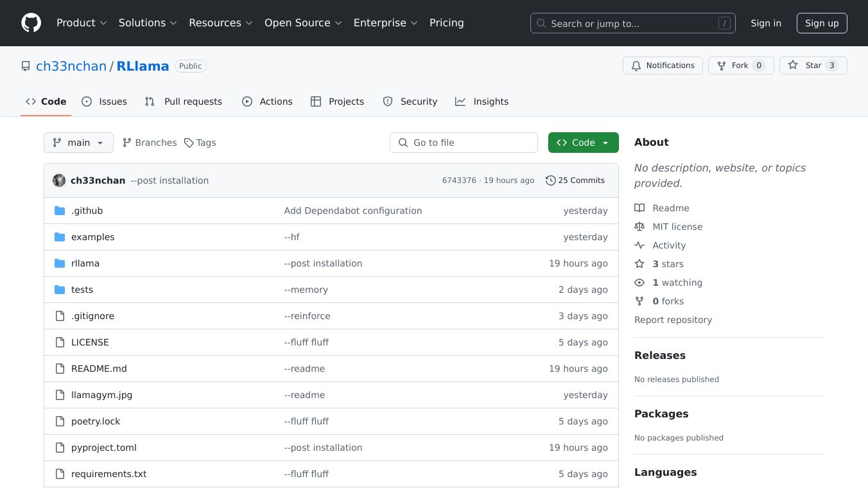
Task: Open the 25 Commits history icon
Action: pyautogui.click(x=550, y=180)
